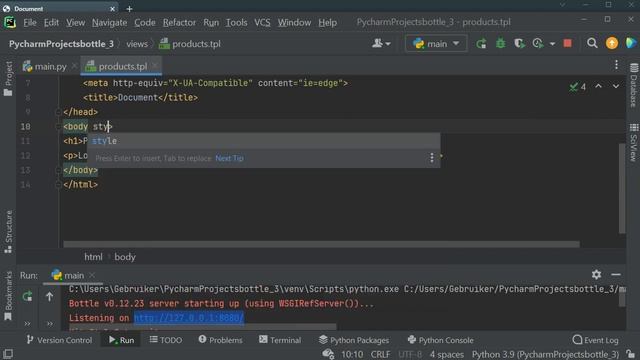The image size is (640, 360).
Task: Run with coverage shield icon
Action: [x=519, y=43]
